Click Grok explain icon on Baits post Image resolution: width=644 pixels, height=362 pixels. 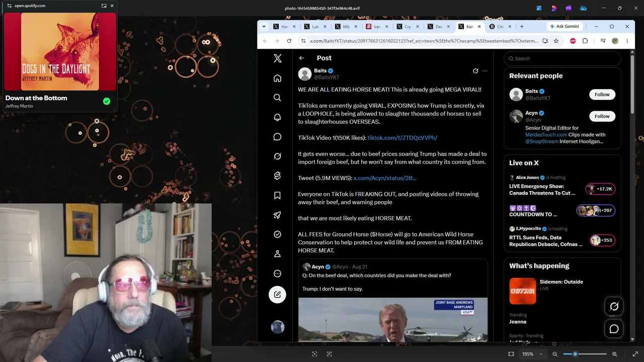(475, 71)
